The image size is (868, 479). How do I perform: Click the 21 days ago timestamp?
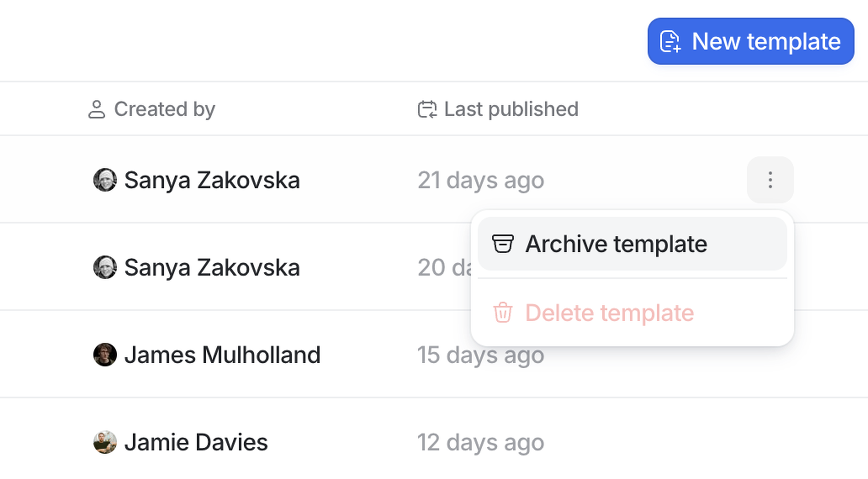point(481,180)
